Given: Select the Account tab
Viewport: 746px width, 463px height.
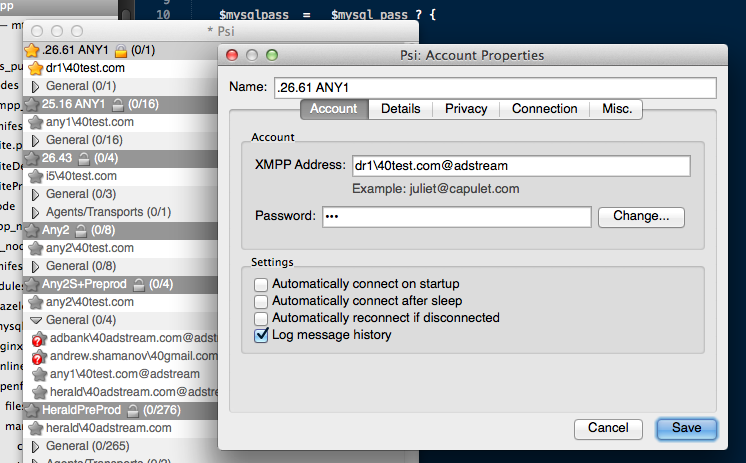Looking at the screenshot, I should [334, 109].
